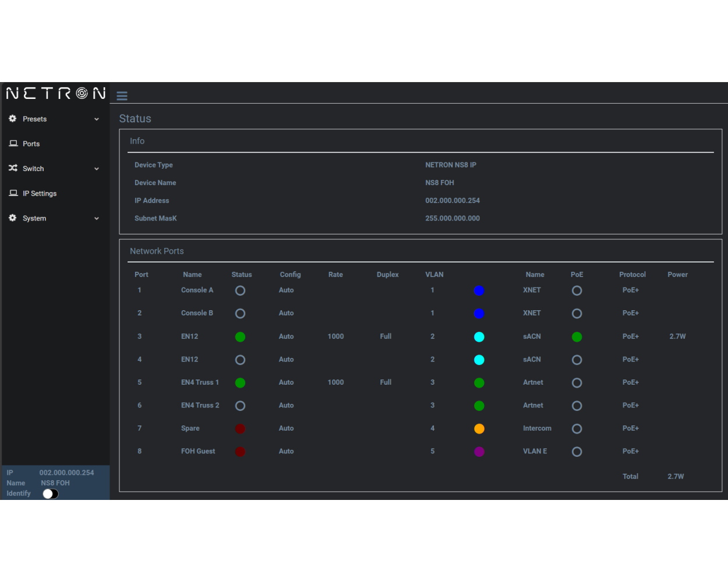This screenshot has height=582, width=728.
Task: Toggle the Identify switch
Action: [x=51, y=494]
